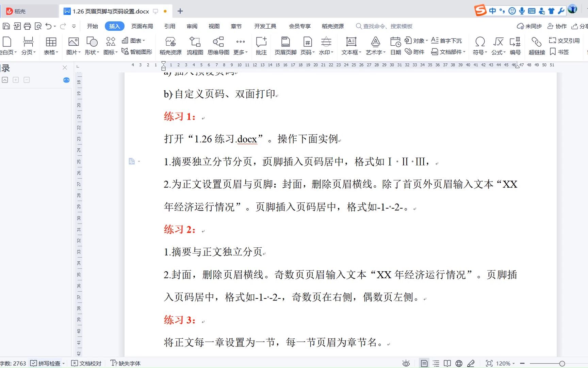This screenshot has height=368, width=588.
Task: Switch to web layout view icon
Action: (x=459, y=364)
